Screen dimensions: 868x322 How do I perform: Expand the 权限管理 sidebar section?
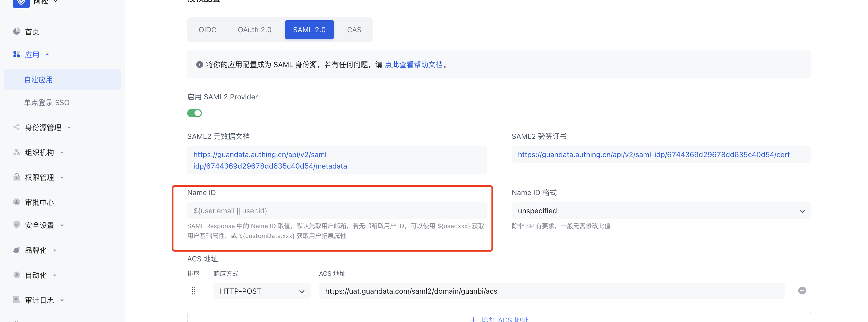click(x=62, y=178)
